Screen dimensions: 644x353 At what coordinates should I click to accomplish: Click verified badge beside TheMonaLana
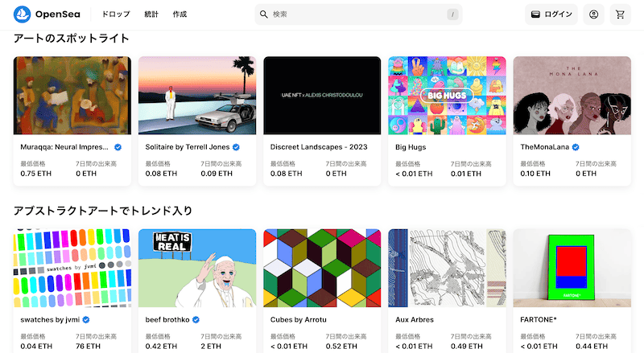(x=576, y=147)
